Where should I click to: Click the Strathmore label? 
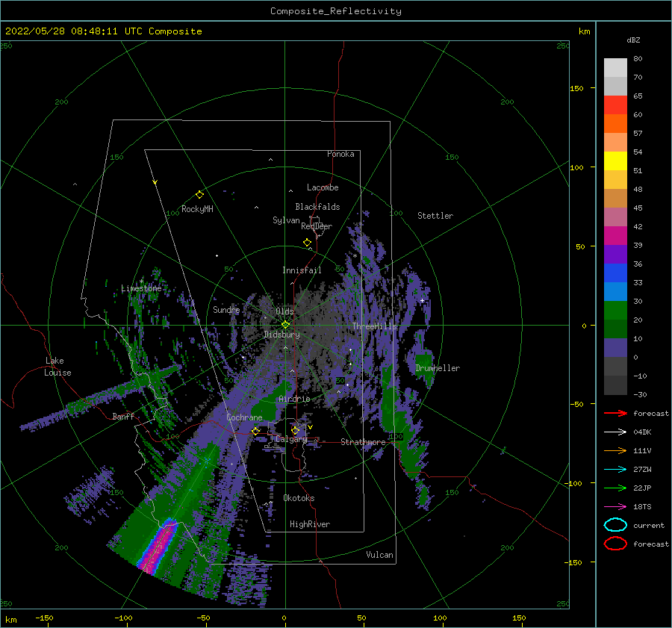pos(363,442)
